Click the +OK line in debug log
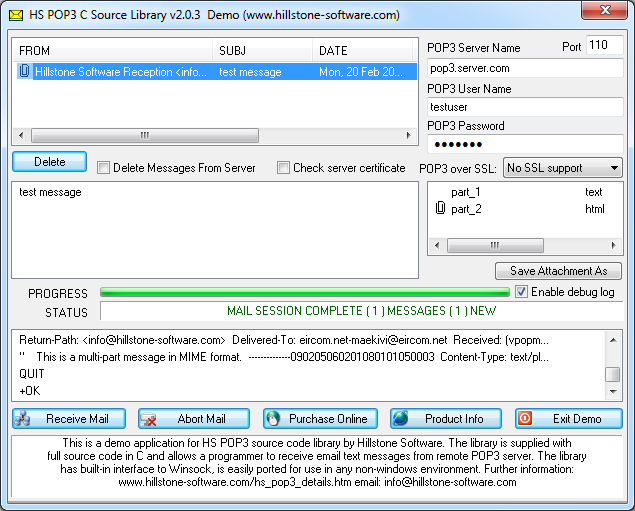Screen dimensions: 635x511 [30, 391]
